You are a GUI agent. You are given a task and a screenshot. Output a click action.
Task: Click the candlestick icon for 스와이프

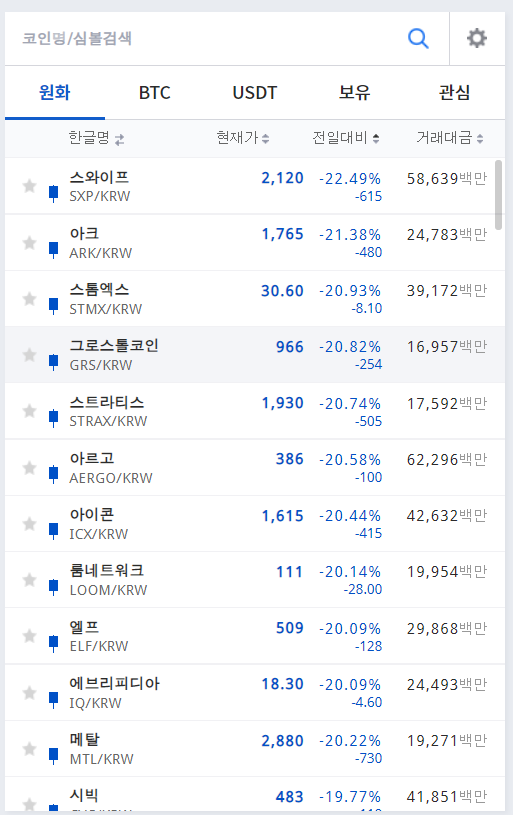point(53,193)
